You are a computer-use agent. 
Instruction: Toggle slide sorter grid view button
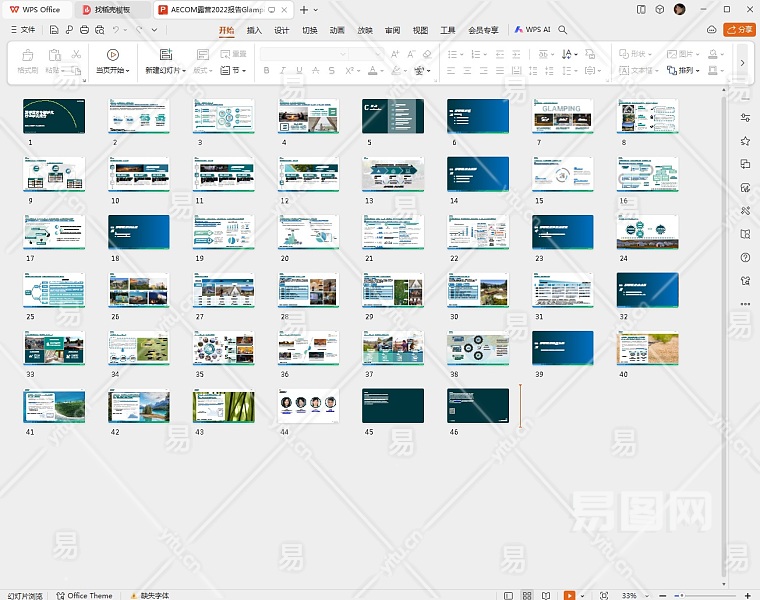coord(527,595)
